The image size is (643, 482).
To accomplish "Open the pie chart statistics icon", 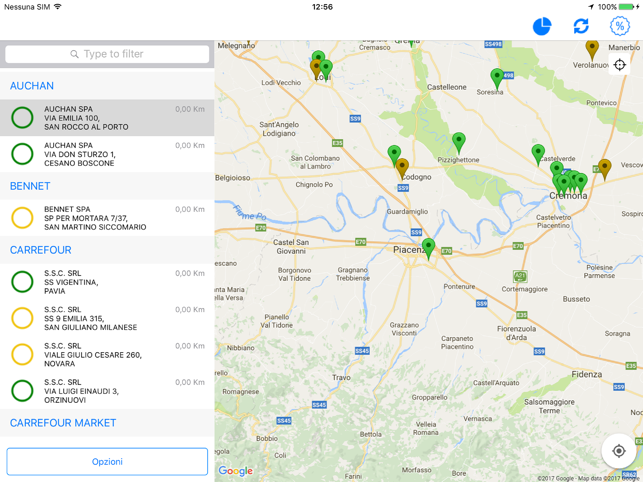I will pyautogui.click(x=542, y=26).
